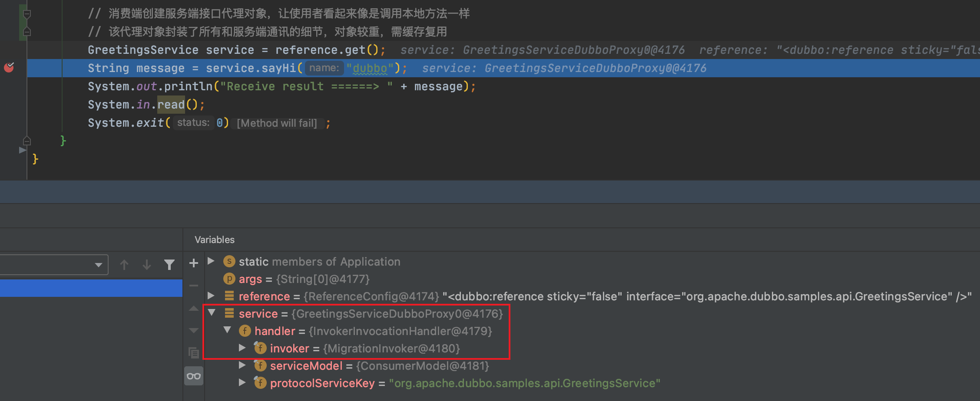
Task: Collapse the method using the closing brace fold marker
Action: 27,141
